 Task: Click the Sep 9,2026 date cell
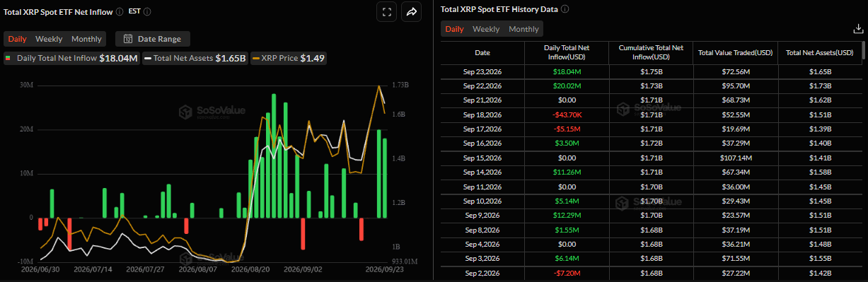point(482,215)
